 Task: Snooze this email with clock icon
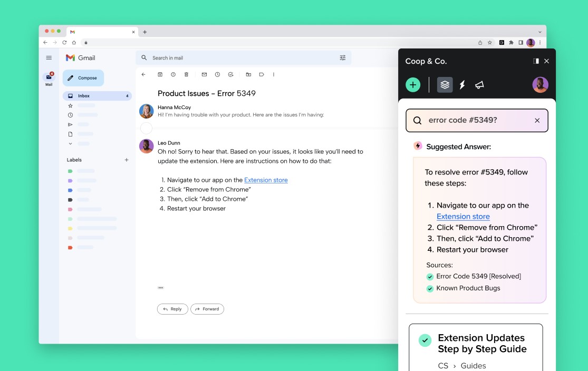pyautogui.click(x=217, y=75)
